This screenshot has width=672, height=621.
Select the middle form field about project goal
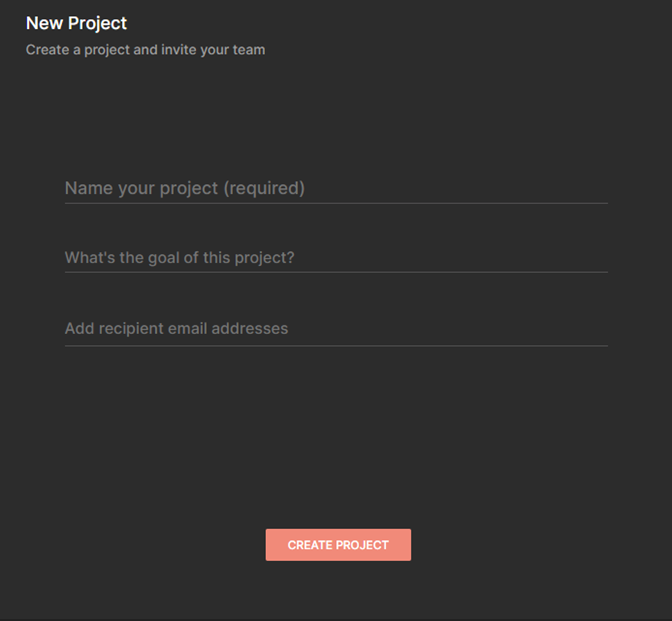click(x=336, y=258)
